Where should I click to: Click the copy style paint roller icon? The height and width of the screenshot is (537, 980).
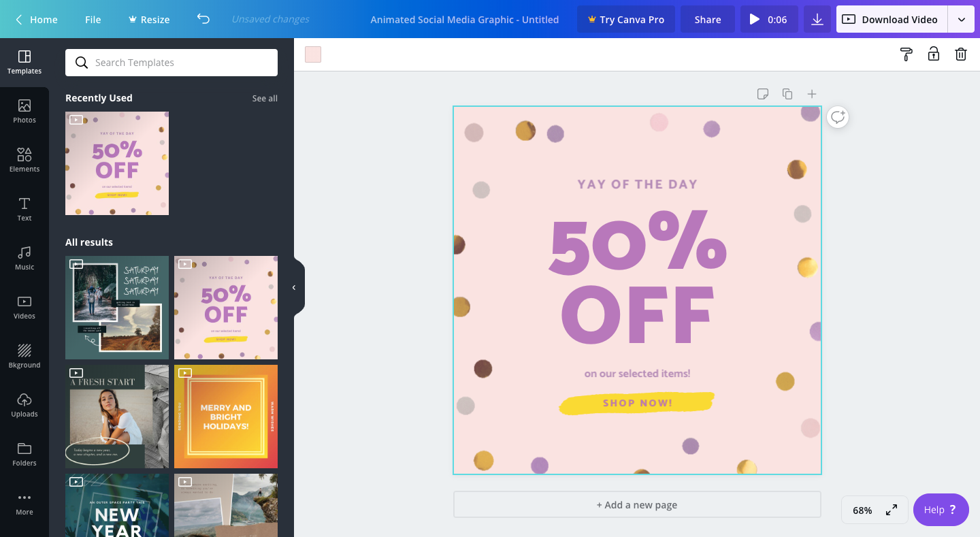(x=906, y=54)
